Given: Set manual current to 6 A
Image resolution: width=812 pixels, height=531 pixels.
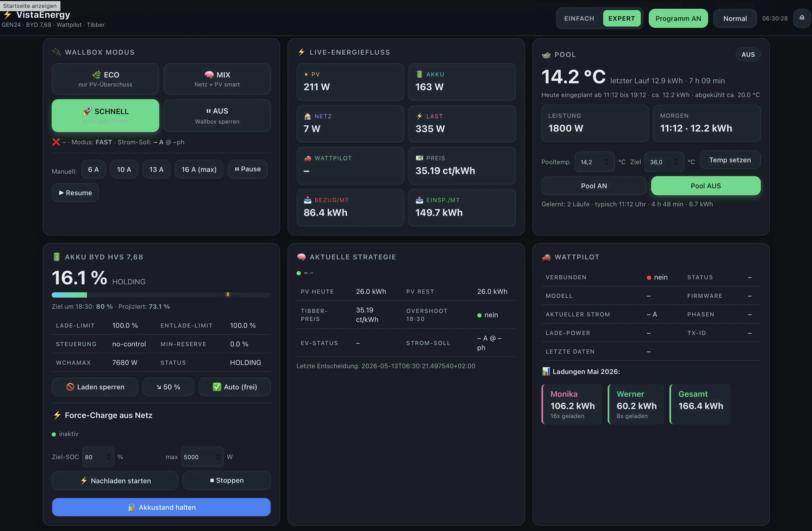Looking at the screenshot, I should [x=93, y=169].
